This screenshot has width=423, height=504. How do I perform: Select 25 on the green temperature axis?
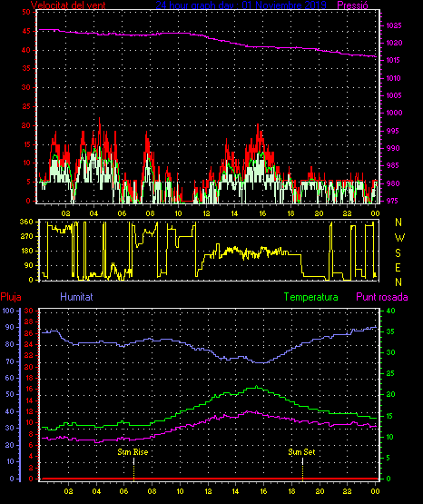click(390, 373)
